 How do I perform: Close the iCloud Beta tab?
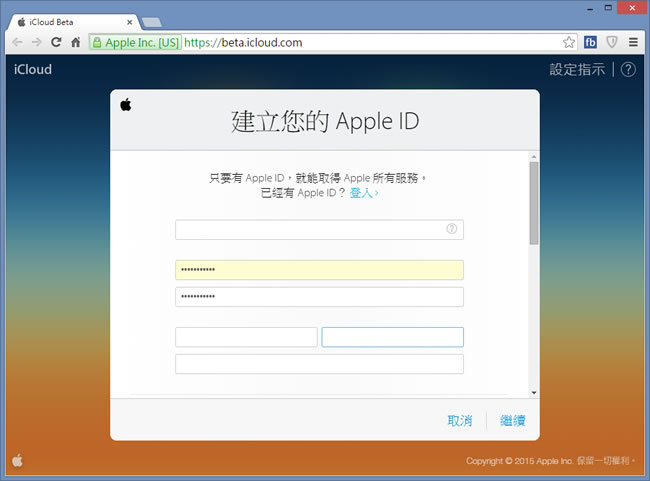click(130, 22)
